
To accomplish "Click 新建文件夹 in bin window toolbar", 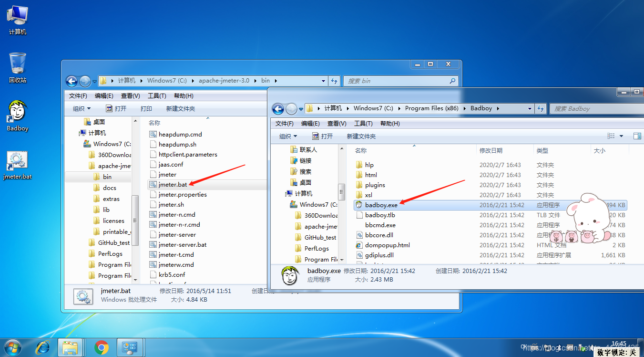I will click(x=181, y=109).
